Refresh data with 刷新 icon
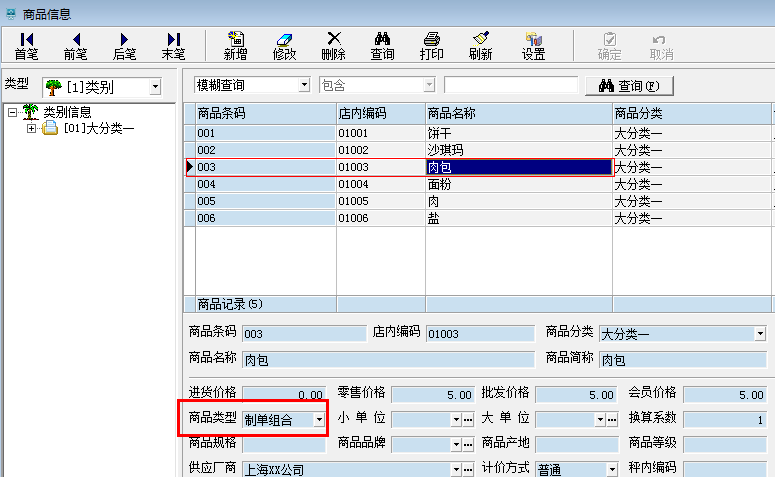 (480, 46)
